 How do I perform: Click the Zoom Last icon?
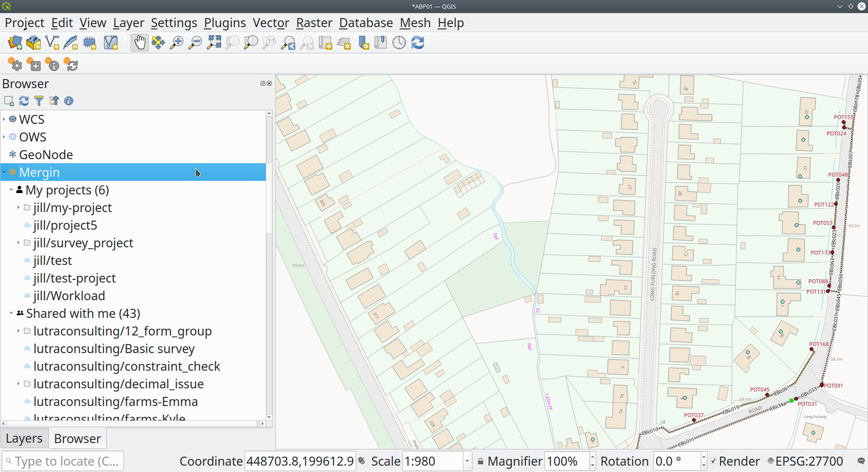288,43
